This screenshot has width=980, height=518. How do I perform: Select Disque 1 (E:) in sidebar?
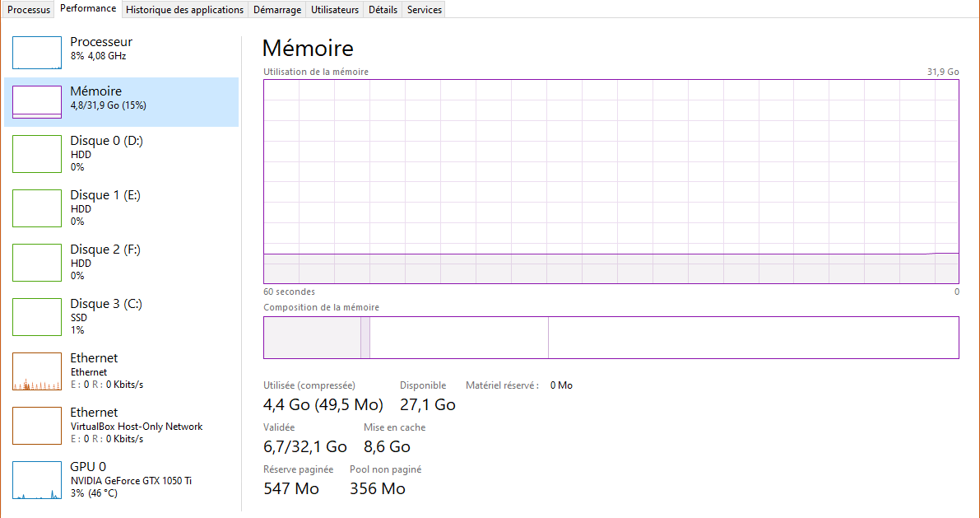click(121, 208)
